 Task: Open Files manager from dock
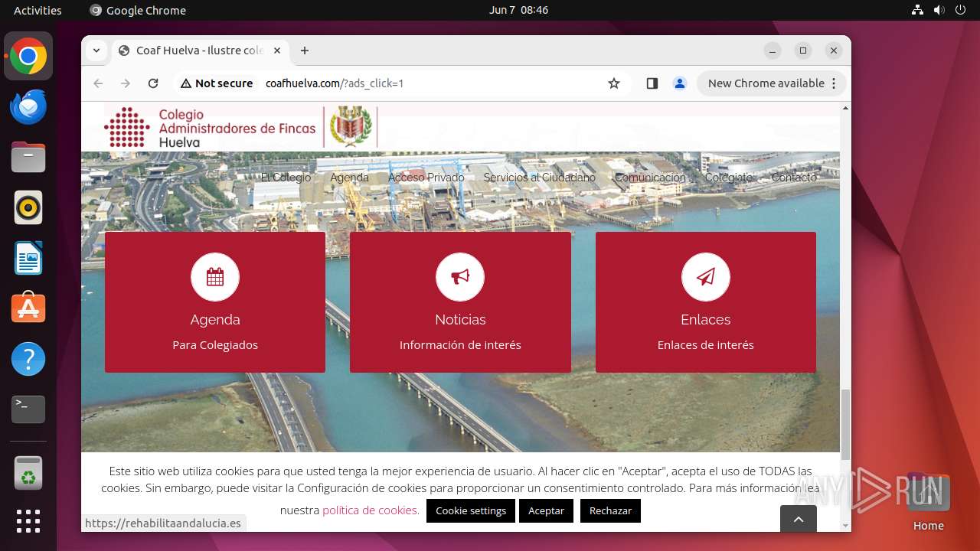(x=28, y=157)
